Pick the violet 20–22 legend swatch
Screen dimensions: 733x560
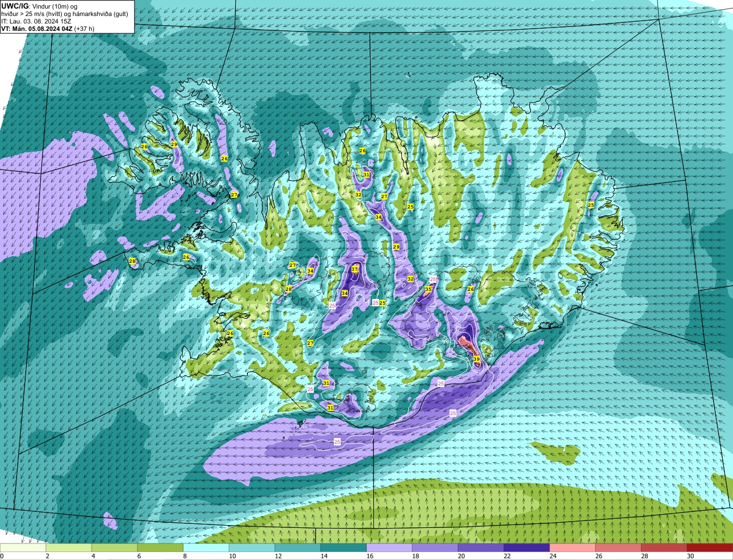click(481, 547)
